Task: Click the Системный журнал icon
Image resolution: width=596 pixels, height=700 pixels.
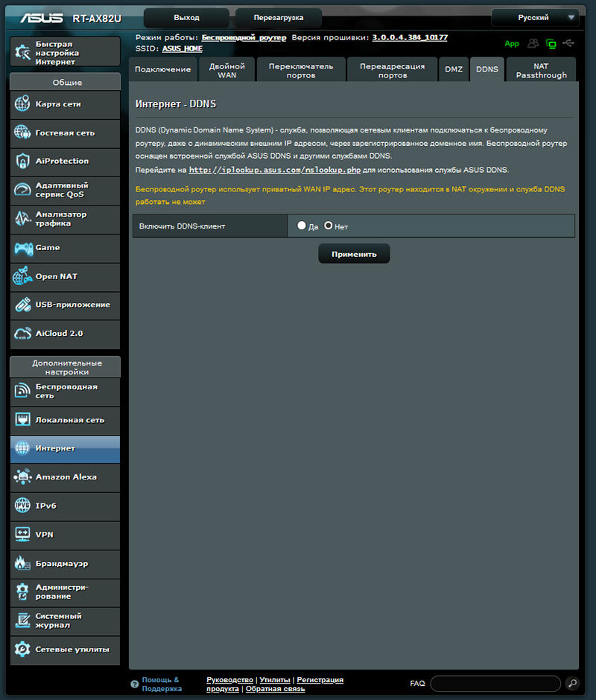Action: pyautogui.click(x=22, y=620)
